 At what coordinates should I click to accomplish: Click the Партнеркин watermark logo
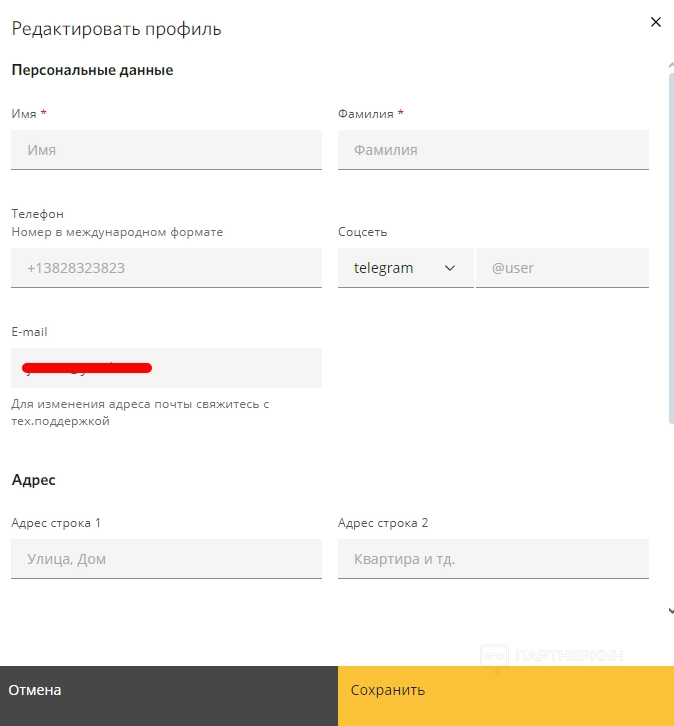(x=552, y=656)
